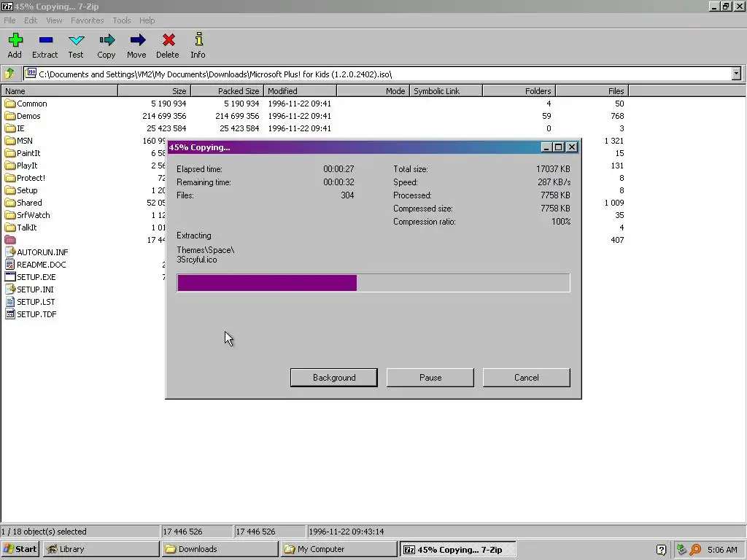
Task: Select the PaintIt folder icon
Action: click(10, 153)
